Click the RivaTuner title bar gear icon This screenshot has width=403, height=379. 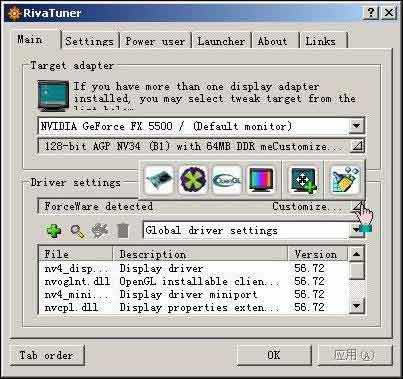pyautogui.click(x=14, y=13)
